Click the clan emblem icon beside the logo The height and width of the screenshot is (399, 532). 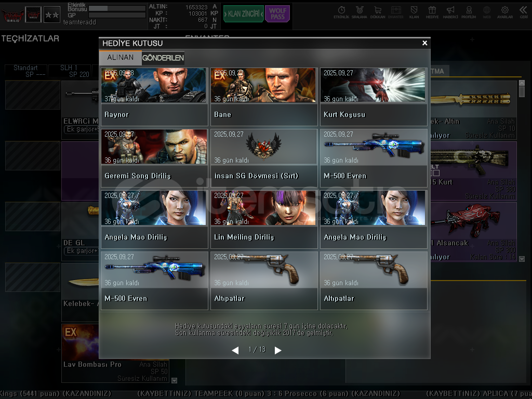pyautogui.click(x=33, y=15)
